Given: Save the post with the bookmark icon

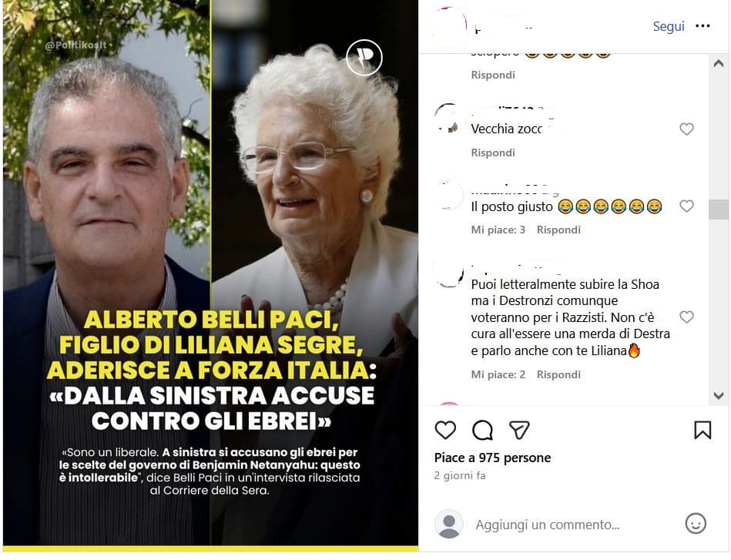Looking at the screenshot, I should point(702,430).
